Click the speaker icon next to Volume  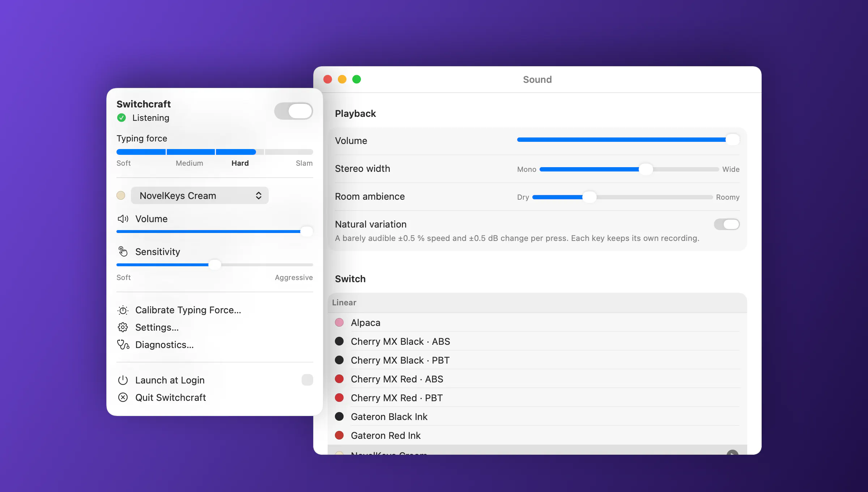123,219
